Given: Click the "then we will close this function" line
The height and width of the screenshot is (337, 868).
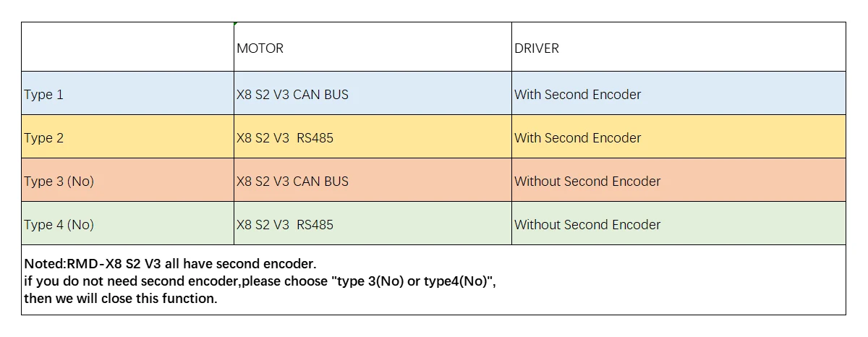Looking at the screenshot, I should click(x=121, y=298).
